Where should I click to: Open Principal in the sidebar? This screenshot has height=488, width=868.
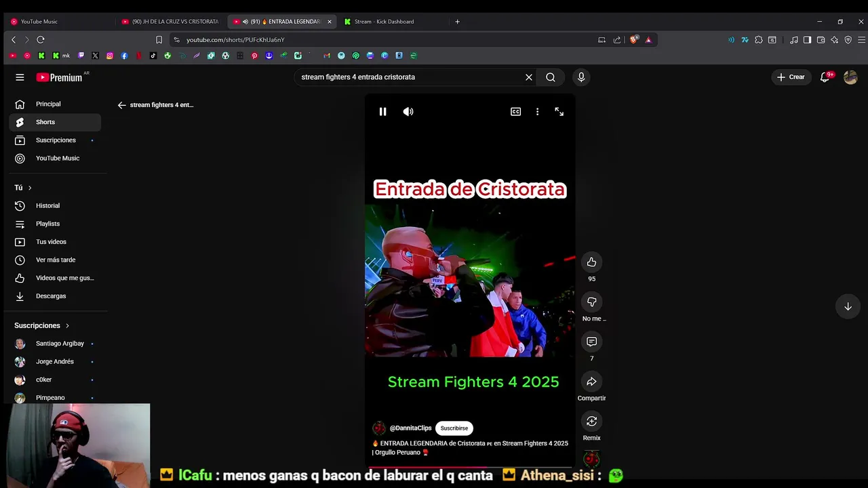55,104
